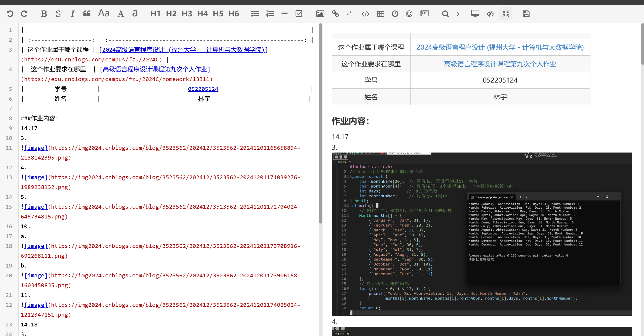Click the [image] link on editor line 11
This screenshot has height=336, width=644.
(x=36, y=148)
